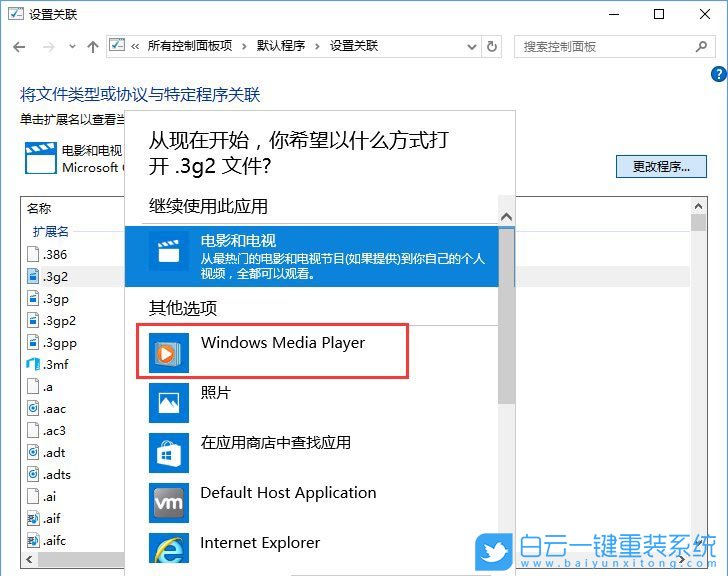
Task: Click the .aif audio file icon
Action: (32, 518)
